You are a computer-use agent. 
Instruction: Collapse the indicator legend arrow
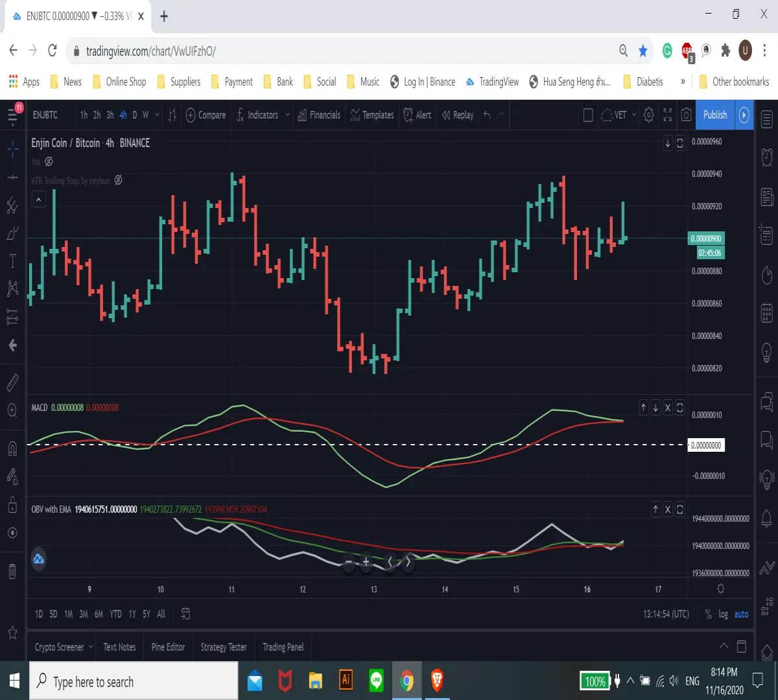(39, 200)
